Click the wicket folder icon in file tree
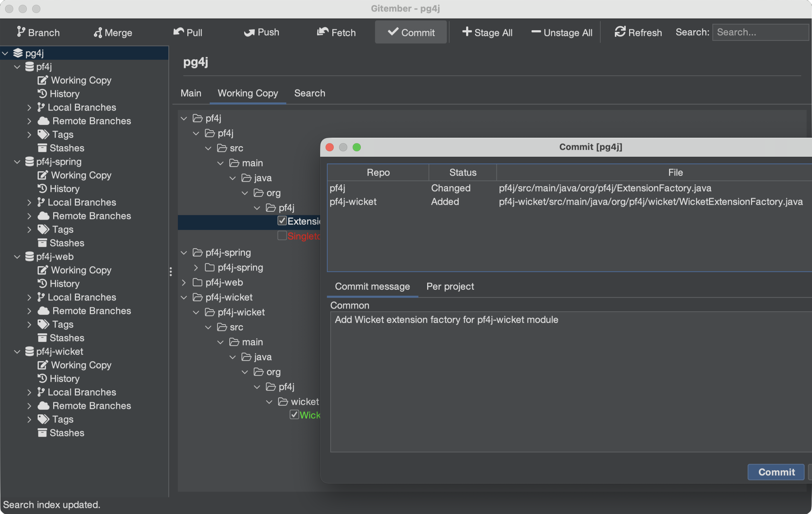812x514 pixels. tap(283, 401)
